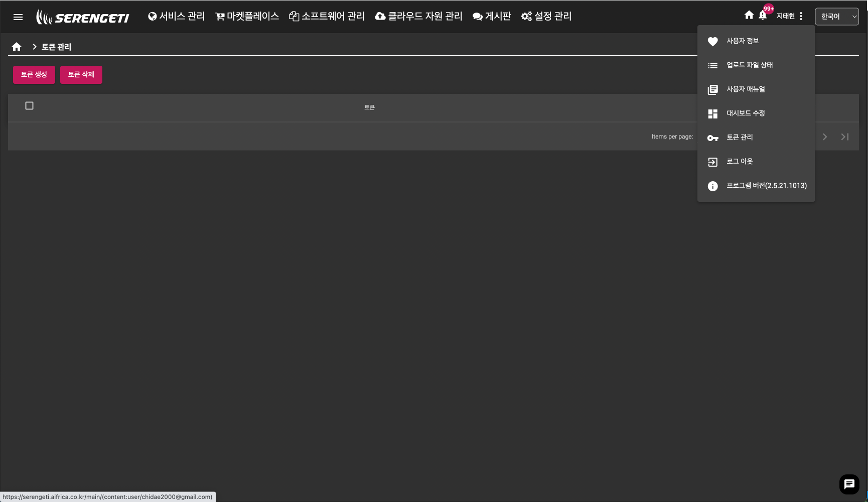Toggle the select-all checkbox in table header

pos(29,106)
